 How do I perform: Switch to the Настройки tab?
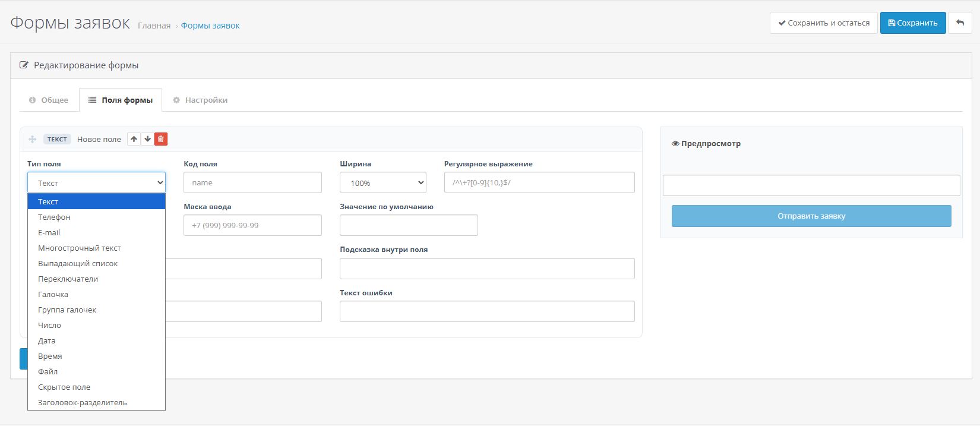tap(200, 100)
